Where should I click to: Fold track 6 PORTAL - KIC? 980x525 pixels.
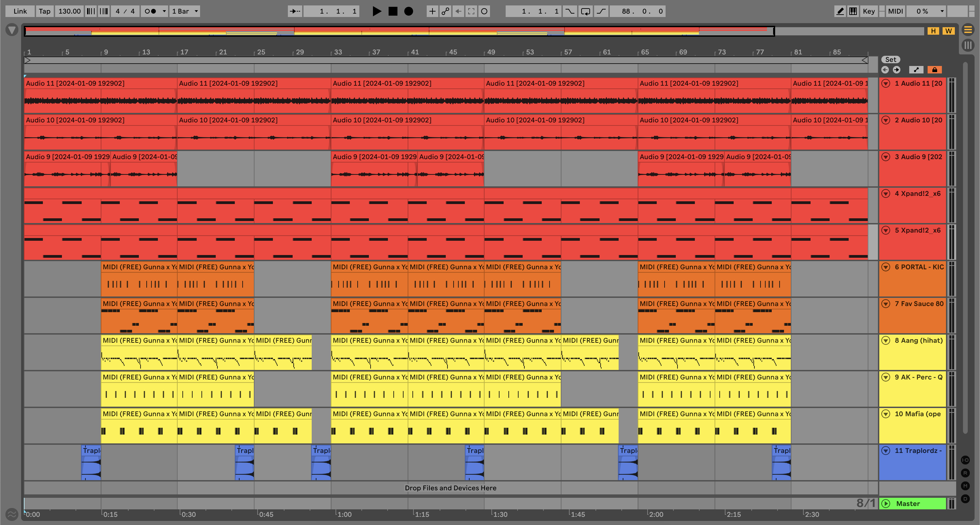coord(886,267)
